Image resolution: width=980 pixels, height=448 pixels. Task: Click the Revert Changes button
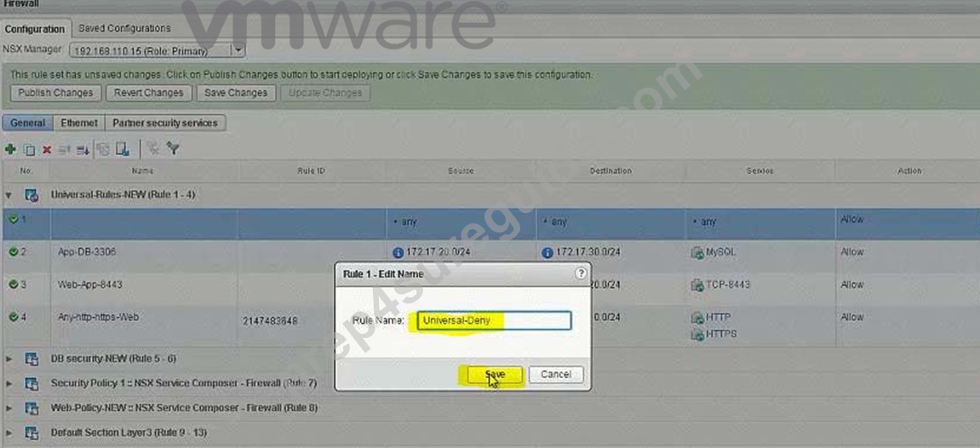click(148, 93)
